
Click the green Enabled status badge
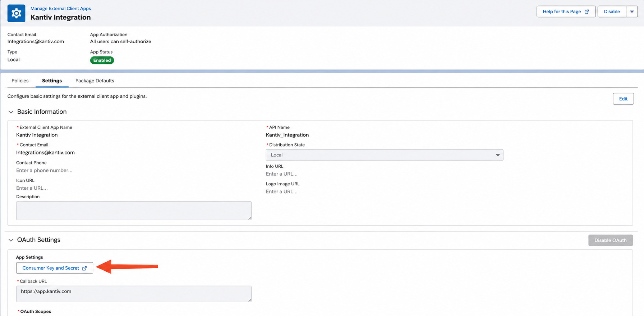click(x=102, y=60)
